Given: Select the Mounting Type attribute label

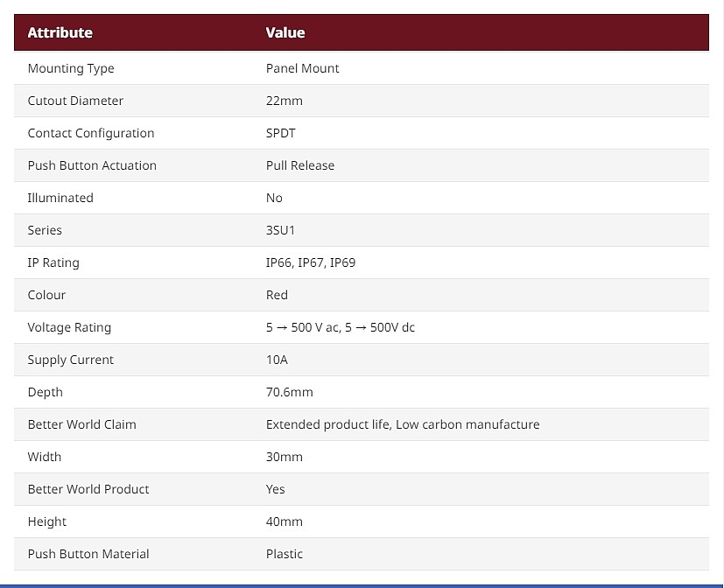Looking at the screenshot, I should 71,68.
